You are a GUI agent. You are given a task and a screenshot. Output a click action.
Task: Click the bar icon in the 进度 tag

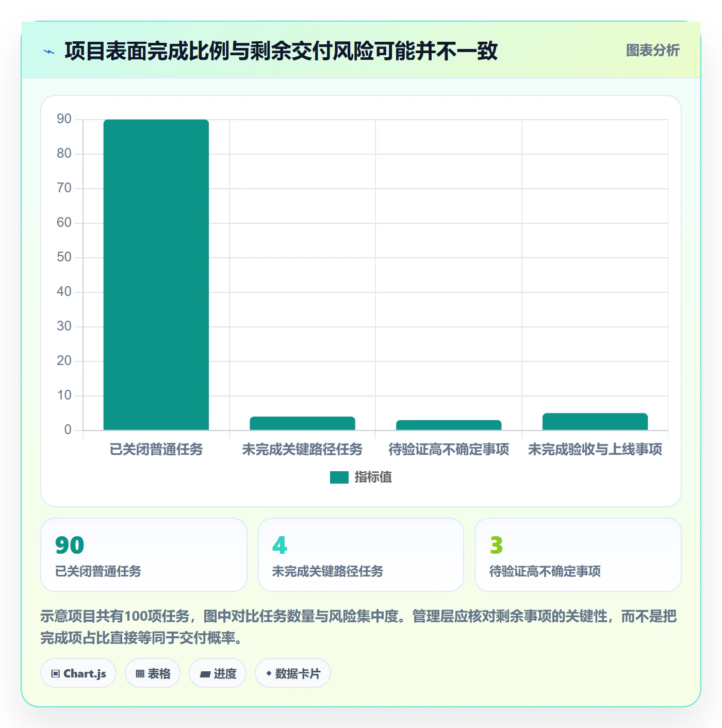point(205,674)
